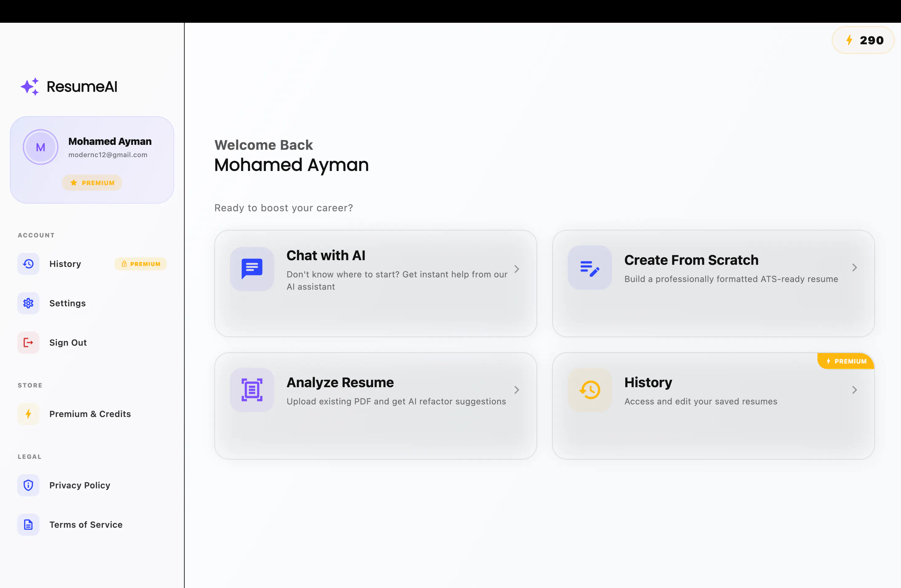Click the History clock icon in sidebar
This screenshot has height=588, width=901.
click(28, 264)
